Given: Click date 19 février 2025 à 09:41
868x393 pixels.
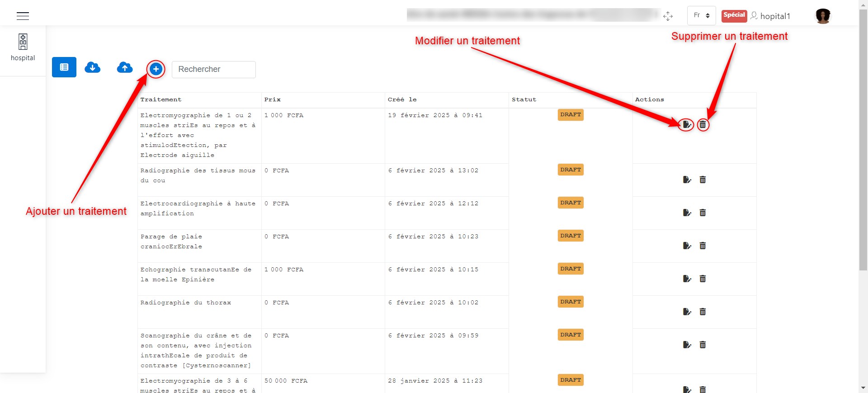Looking at the screenshot, I should (x=435, y=115).
